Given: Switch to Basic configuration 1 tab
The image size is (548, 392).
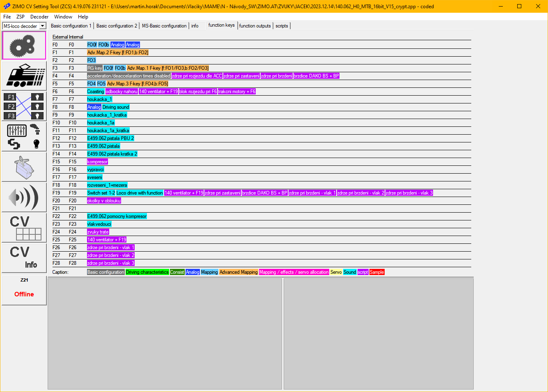Looking at the screenshot, I should [71, 26].
